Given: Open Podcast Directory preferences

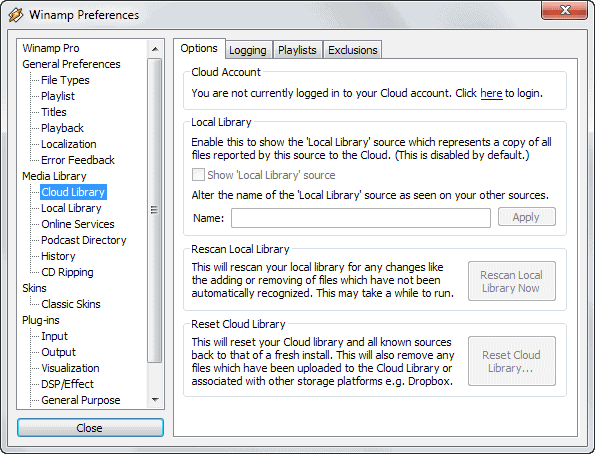Looking at the screenshot, I should [84, 240].
